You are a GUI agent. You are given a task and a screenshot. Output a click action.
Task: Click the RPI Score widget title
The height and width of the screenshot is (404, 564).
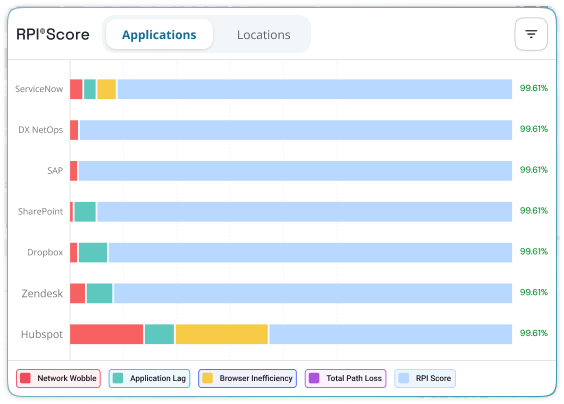(53, 35)
